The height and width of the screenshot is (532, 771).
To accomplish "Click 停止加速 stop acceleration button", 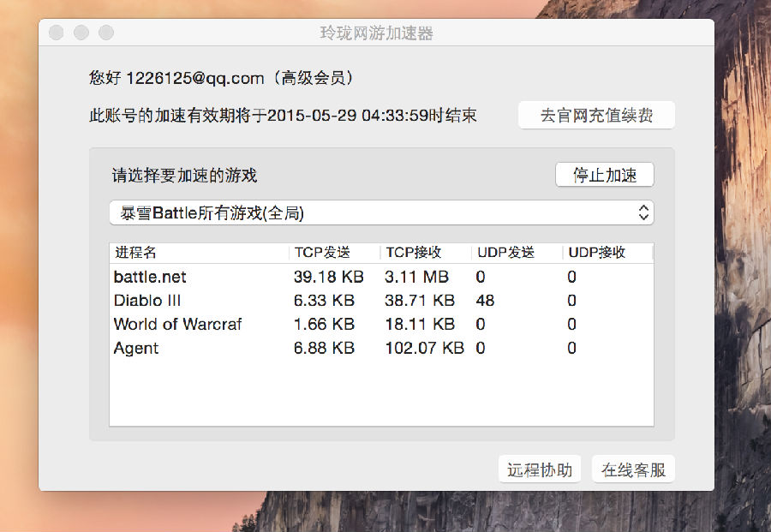I will tap(604, 175).
